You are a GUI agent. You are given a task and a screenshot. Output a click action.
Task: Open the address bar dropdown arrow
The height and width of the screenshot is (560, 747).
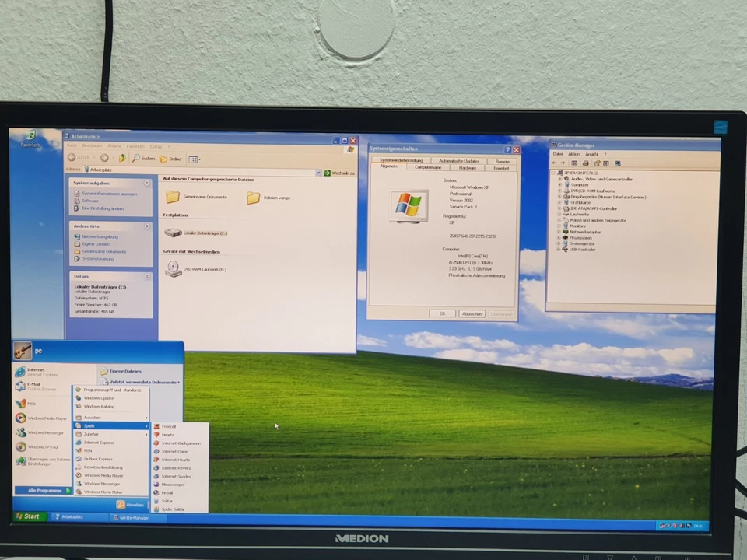[x=317, y=172]
